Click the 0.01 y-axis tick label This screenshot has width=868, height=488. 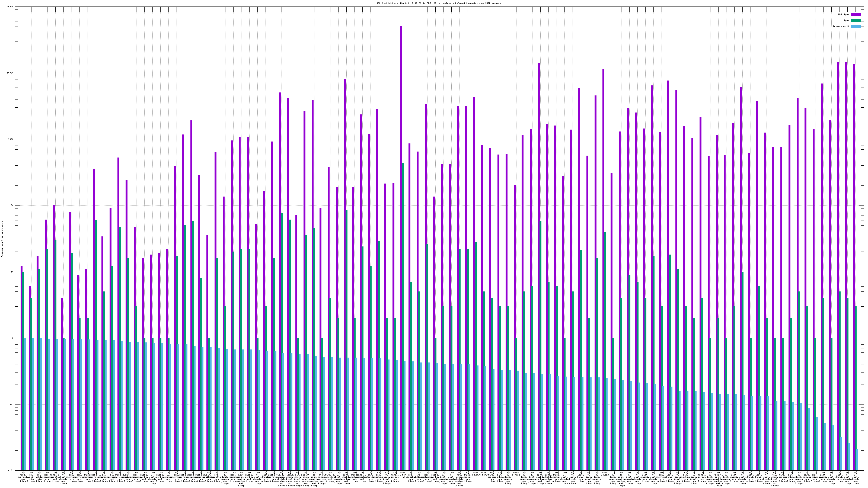(11, 470)
